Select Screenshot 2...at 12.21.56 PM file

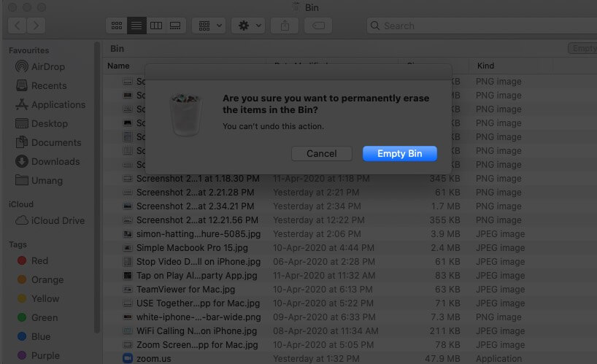tap(197, 220)
